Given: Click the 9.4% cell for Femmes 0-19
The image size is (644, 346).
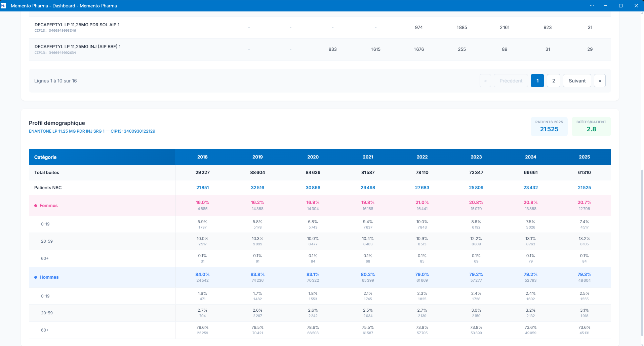Looking at the screenshot, I should tap(368, 224).
